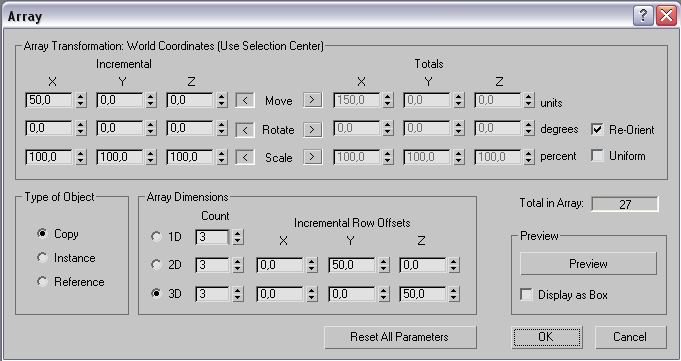Image resolution: width=681 pixels, height=361 pixels.
Task: Click the left arrow beside Move
Action: 245,100
